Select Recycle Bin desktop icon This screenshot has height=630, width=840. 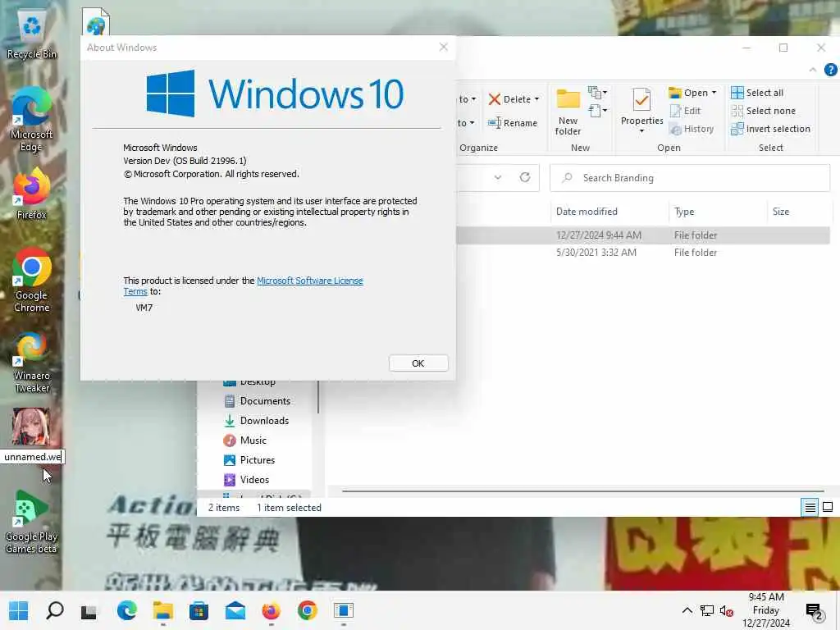[32, 35]
